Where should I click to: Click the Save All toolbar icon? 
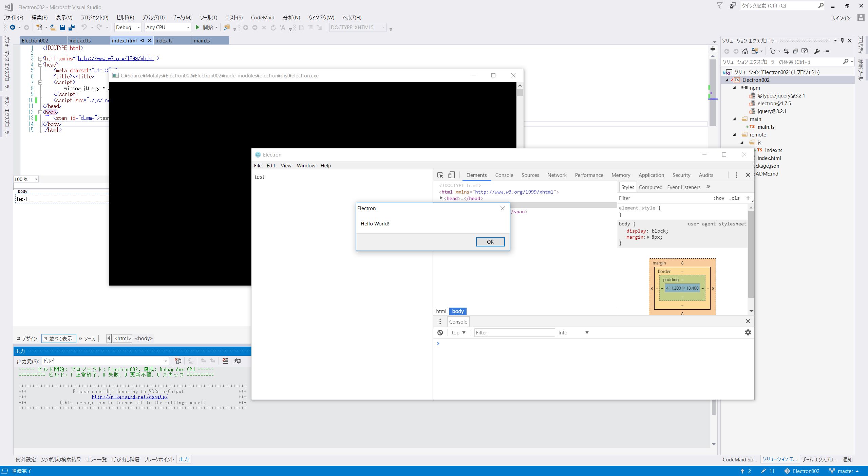71,28
